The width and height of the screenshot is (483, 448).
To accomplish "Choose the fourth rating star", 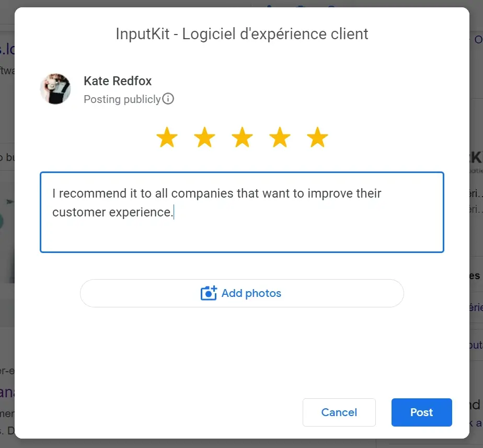I will point(280,137).
